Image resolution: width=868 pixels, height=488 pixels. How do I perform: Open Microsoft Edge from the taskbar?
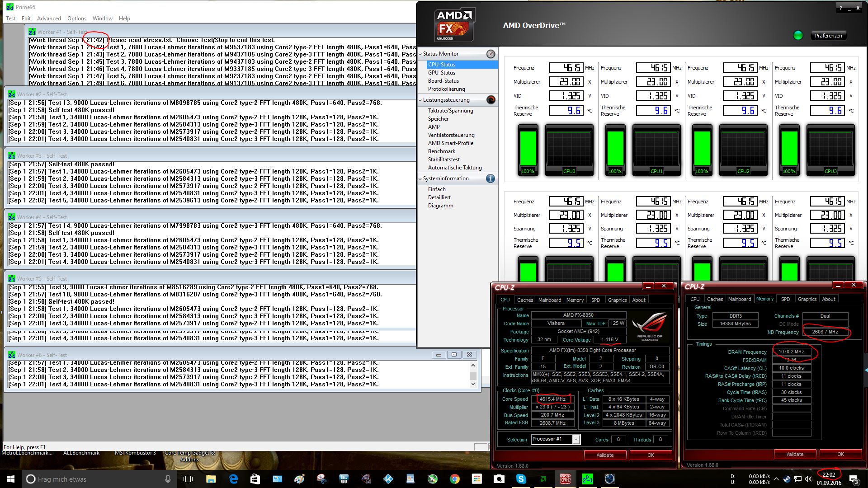[x=233, y=479]
